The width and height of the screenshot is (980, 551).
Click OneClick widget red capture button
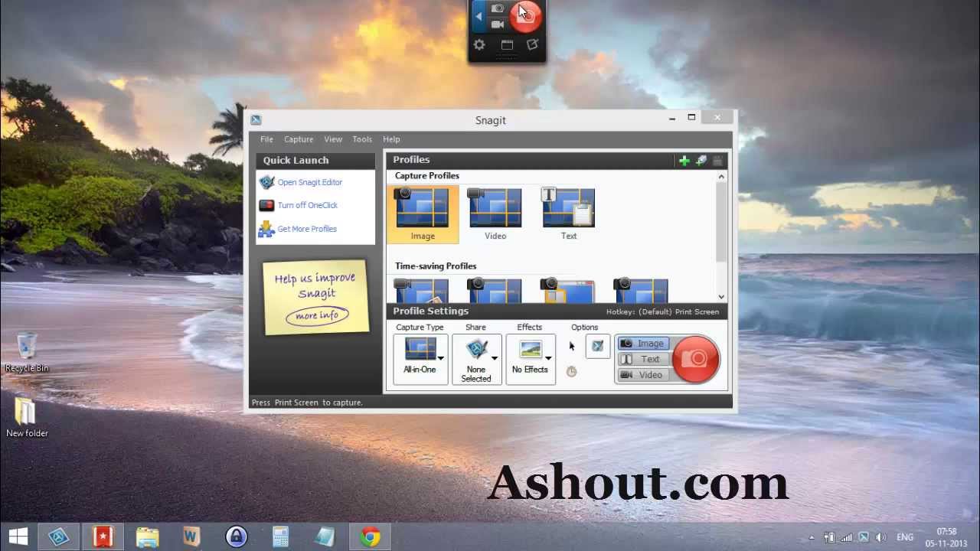[x=526, y=15]
